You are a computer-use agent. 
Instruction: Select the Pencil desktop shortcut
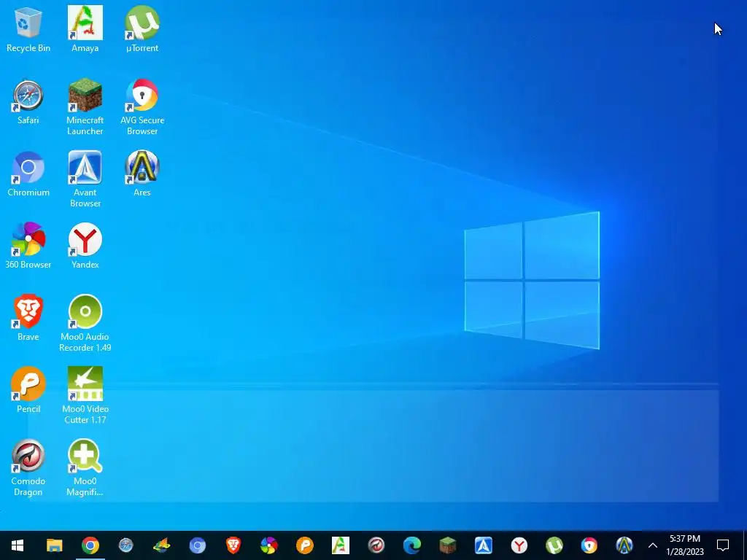[28, 391]
